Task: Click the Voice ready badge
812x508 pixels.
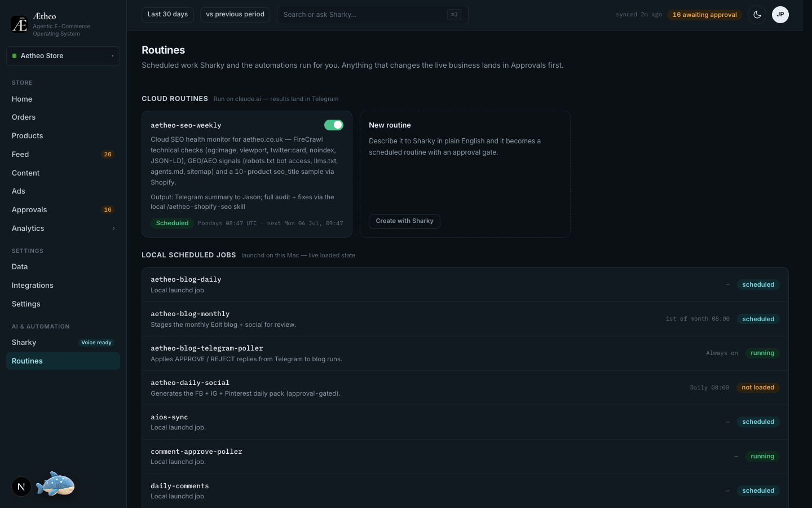Action: pyautogui.click(x=96, y=343)
